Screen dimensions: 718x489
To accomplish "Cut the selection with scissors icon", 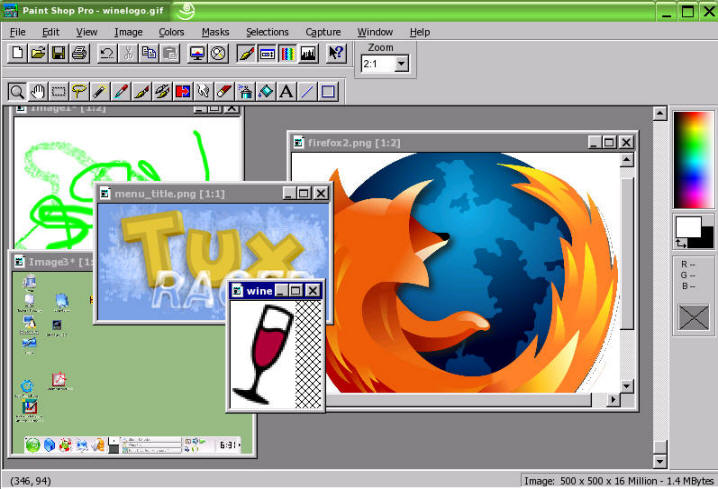I will pyautogui.click(x=128, y=53).
